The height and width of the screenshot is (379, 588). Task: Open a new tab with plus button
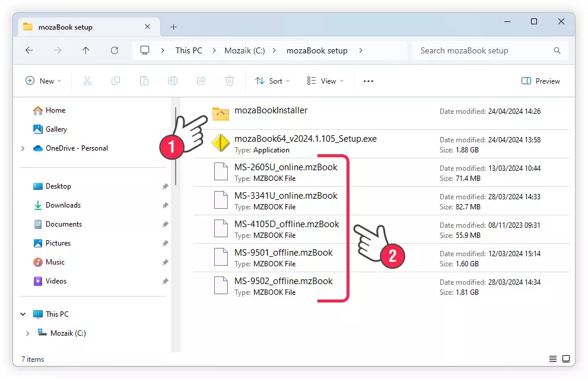[173, 27]
